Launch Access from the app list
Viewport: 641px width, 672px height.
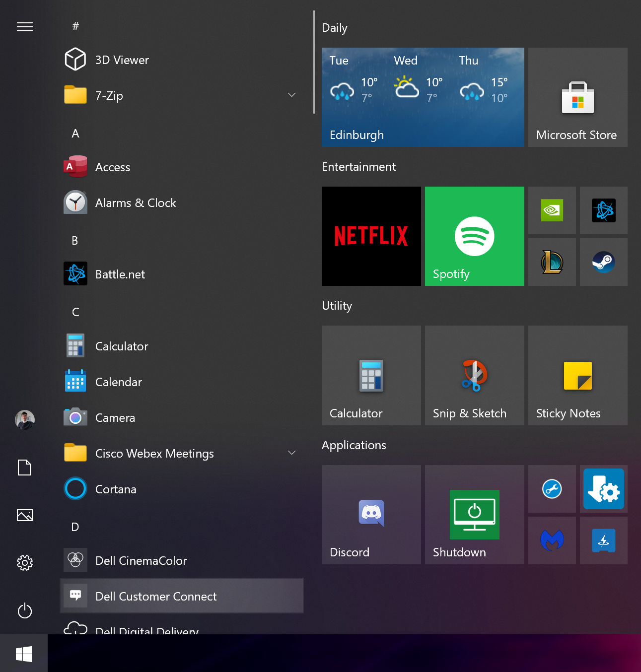(182, 167)
